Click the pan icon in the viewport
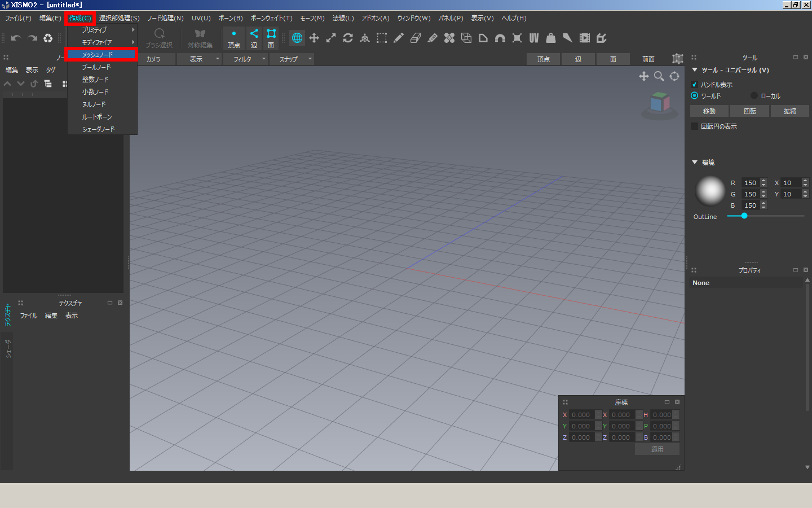 point(643,76)
